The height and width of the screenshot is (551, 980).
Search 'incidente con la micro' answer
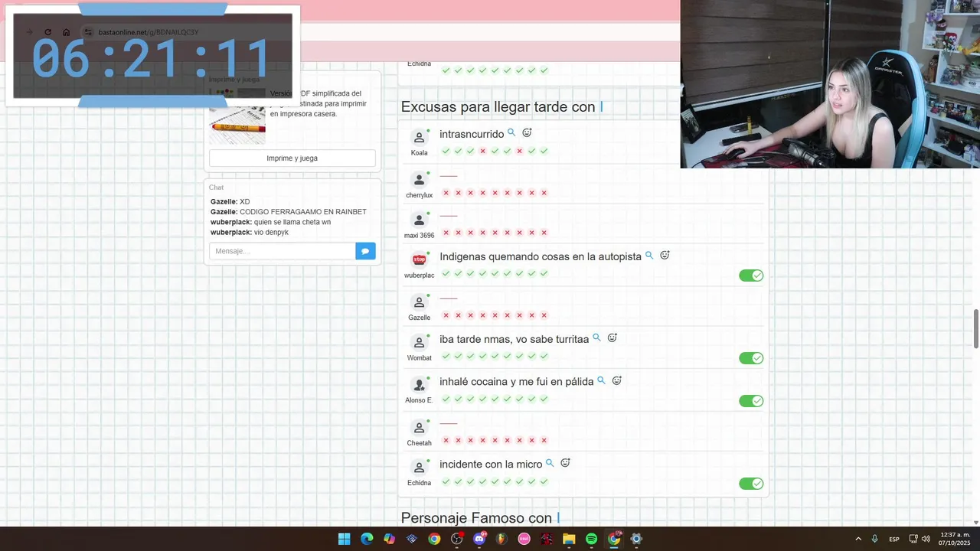[x=550, y=463]
